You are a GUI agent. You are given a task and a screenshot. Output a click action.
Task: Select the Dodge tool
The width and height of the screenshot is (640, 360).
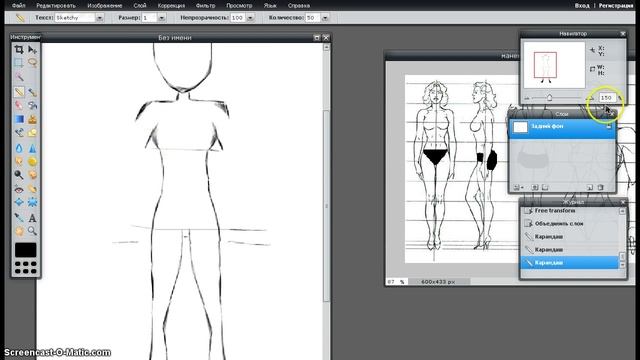[x=19, y=175]
